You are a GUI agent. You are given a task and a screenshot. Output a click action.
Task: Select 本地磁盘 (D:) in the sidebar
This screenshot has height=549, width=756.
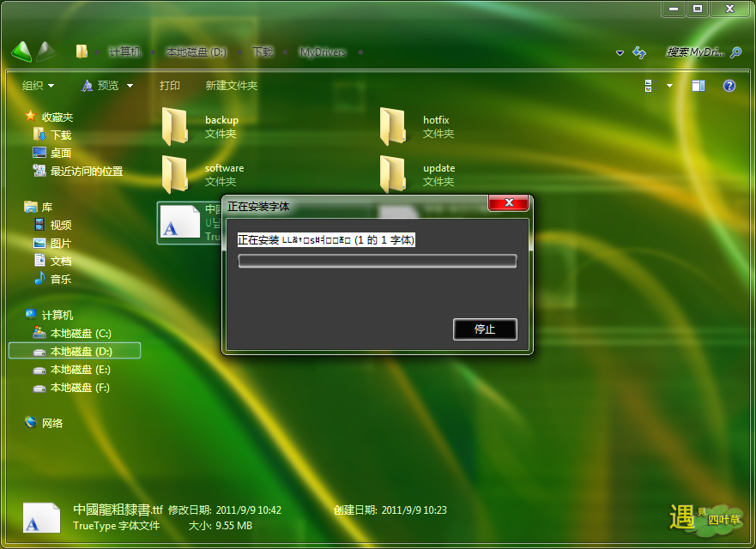tap(75, 351)
